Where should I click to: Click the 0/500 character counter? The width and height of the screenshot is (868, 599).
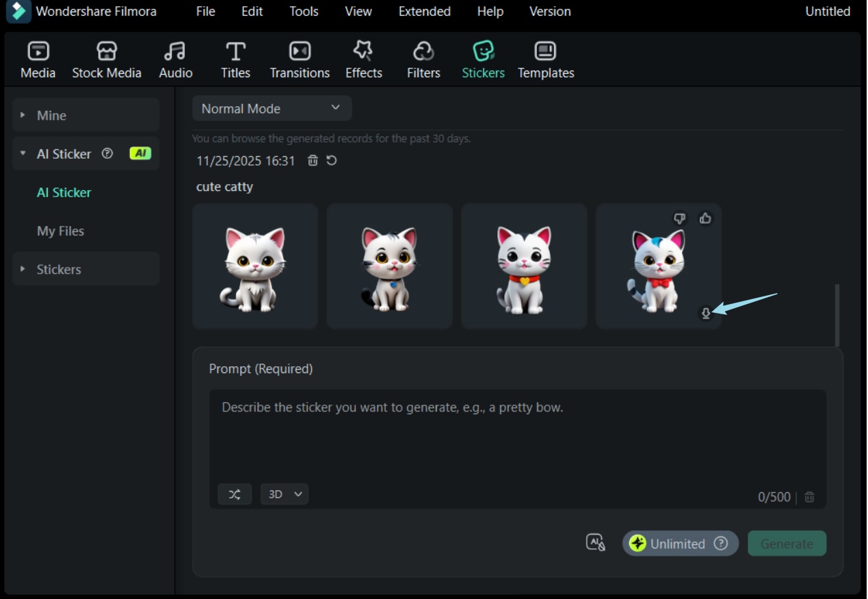(x=774, y=498)
